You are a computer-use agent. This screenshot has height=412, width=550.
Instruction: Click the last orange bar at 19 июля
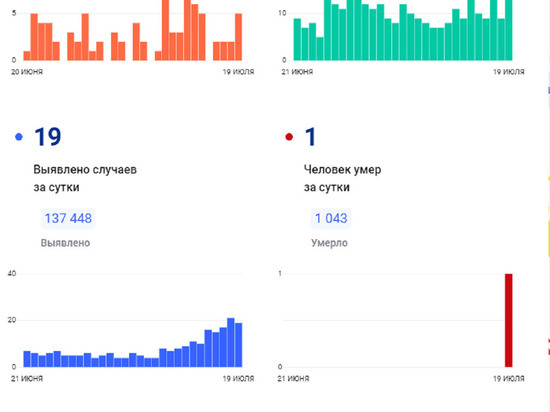239,37
